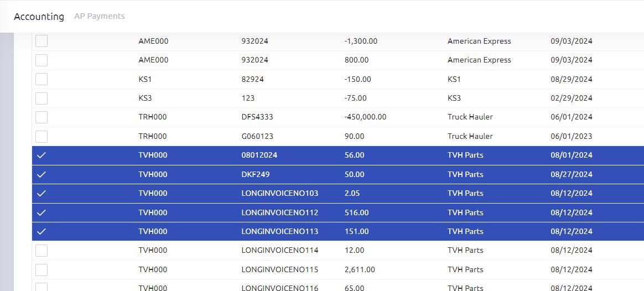
Task: Check the TRH000 DFS4333 row checkbox
Action: click(41, 117)
